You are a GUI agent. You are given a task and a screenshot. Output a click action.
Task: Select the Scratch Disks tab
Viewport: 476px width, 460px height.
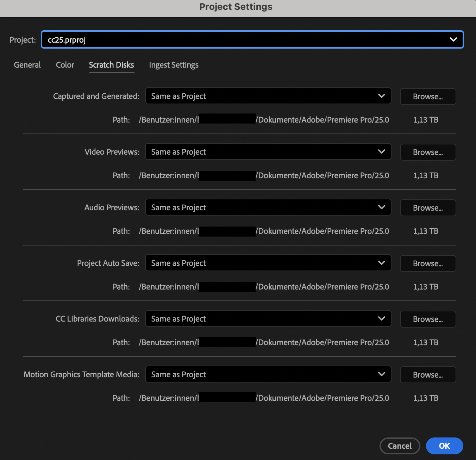[111, 65]
